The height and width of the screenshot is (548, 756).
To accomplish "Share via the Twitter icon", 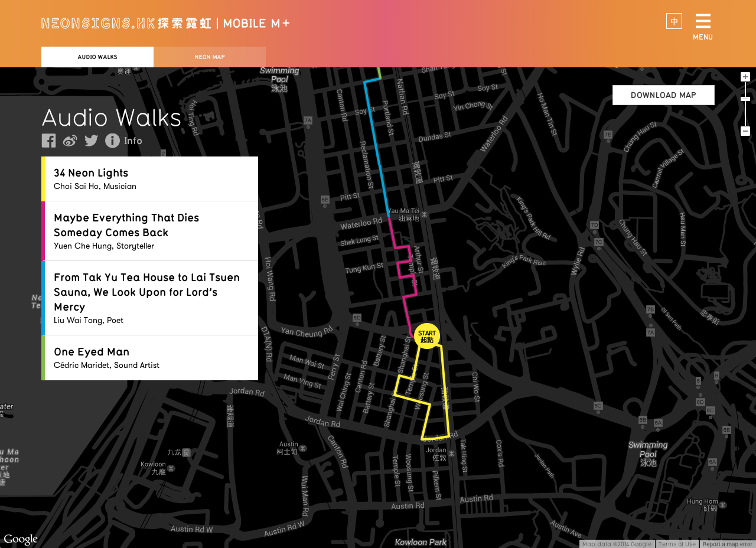I will tap(91, 141).
